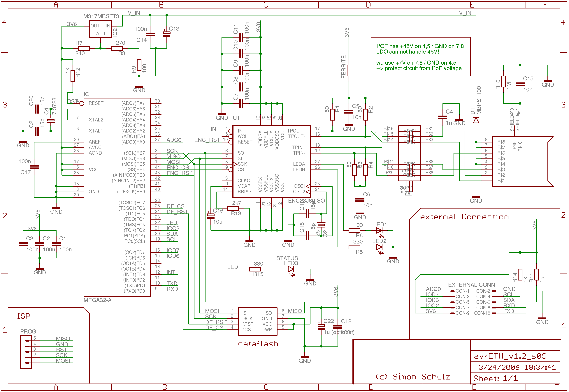Select Schottky diode D1 MBRS1100 symbol

(x=476, y=120)
